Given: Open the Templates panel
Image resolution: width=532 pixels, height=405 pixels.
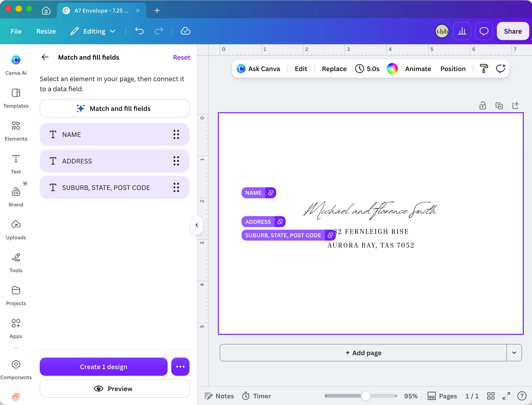Looking at the screenshot, I should coord(16,98).
